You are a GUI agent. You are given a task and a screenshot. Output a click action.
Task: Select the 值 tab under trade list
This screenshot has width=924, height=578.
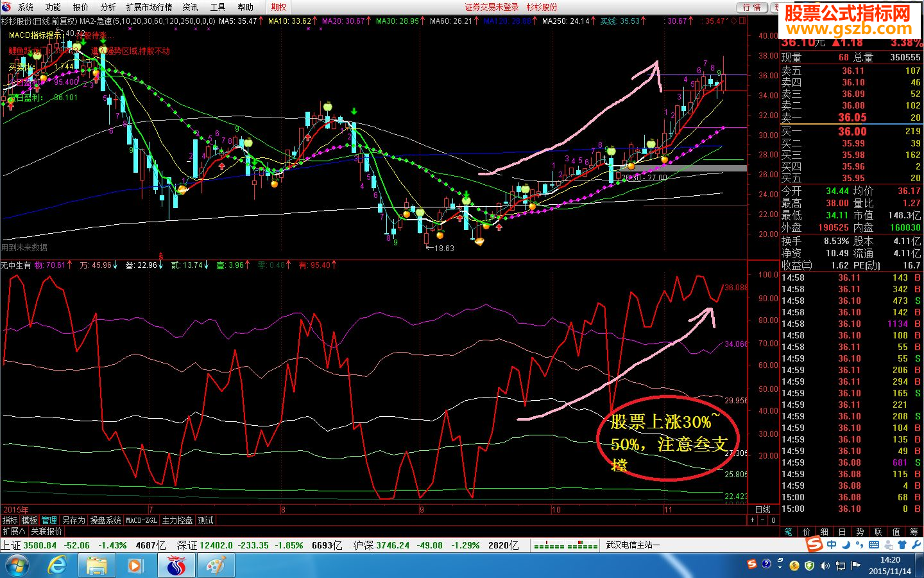pyautogui.click(x=896, y=532)
